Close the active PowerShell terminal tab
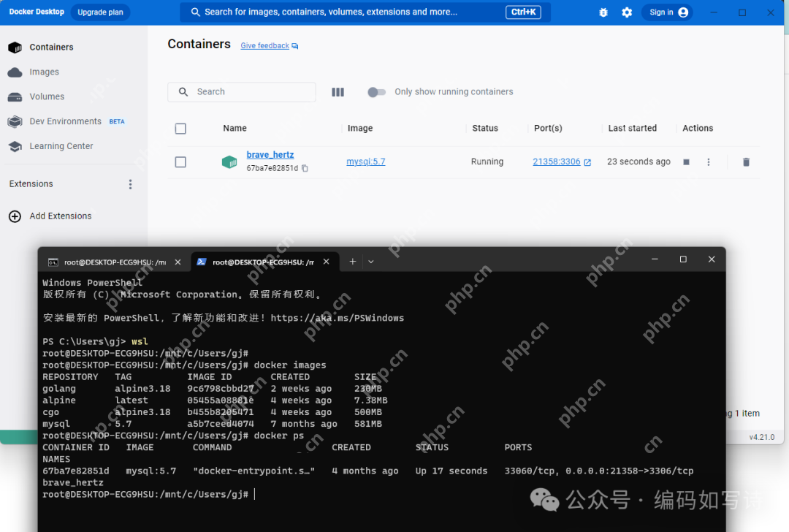Image resolution: width=789 pixels, height=532 pixels. (x=326, y=262)
